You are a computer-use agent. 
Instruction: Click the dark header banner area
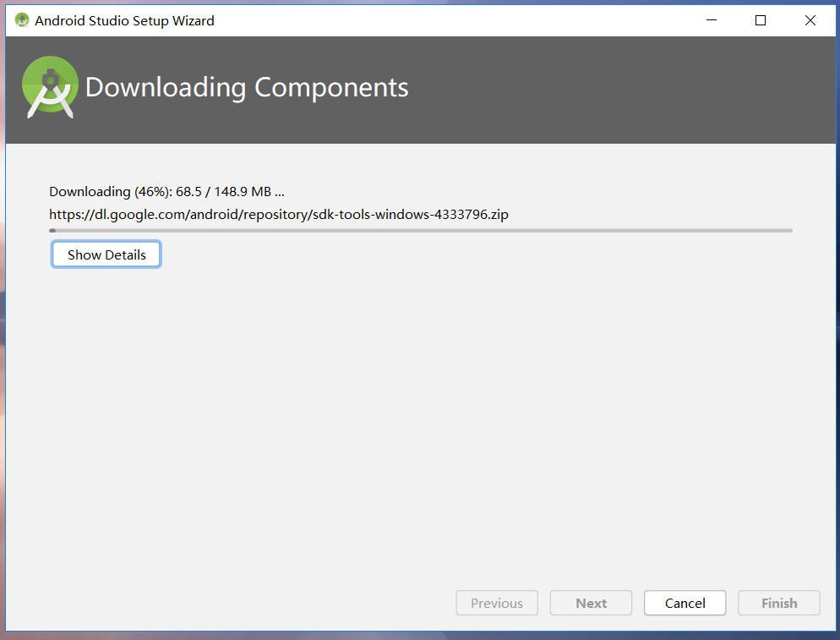(592, 90)
